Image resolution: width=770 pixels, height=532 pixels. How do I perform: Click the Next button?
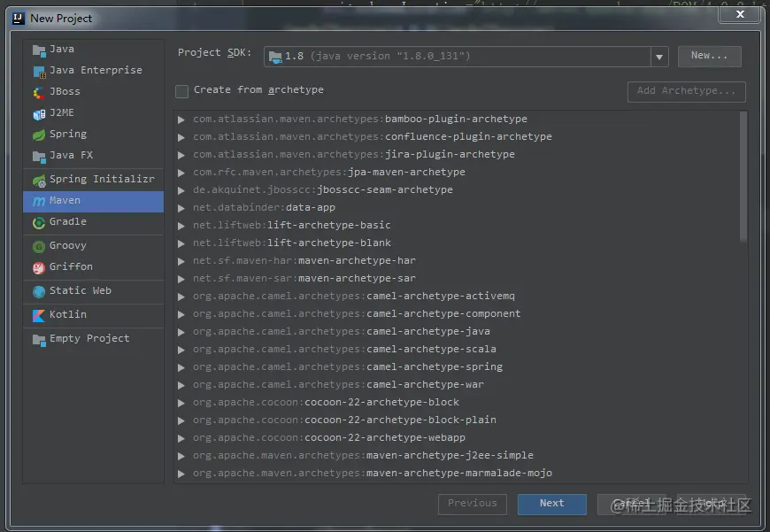pyautogui.click(x=552, y=504)
